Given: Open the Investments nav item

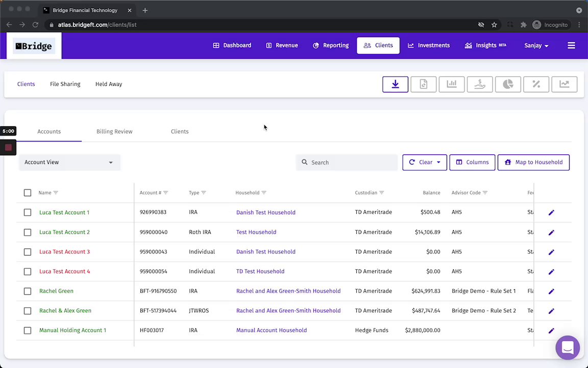Looking at the screenshot, I should pos(429,45).
